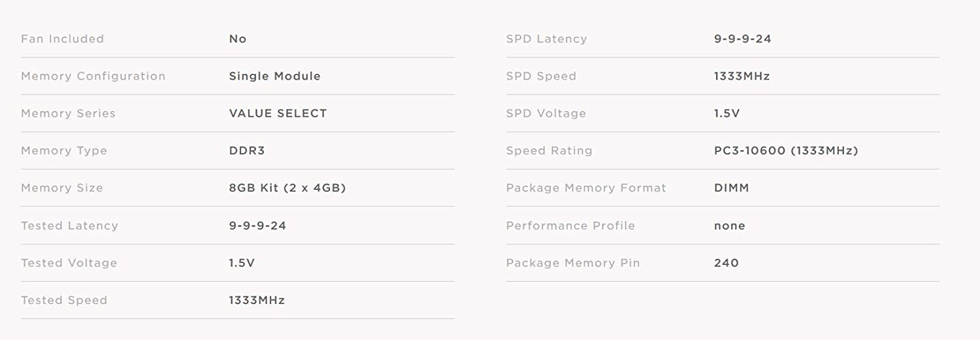This screenshot has width=980, height=340.
Task: Click the Performance Profile label
Action: [x=570, y=226]
